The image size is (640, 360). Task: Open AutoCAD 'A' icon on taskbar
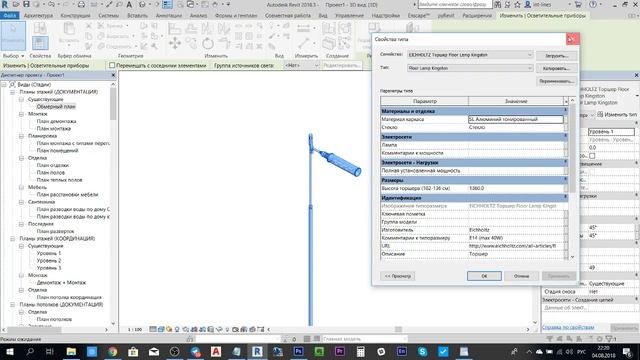[216, 351]
